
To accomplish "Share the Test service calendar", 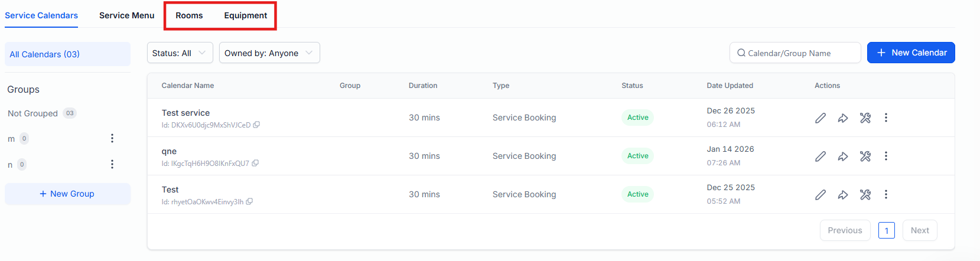I will click(x=843, y=118).
